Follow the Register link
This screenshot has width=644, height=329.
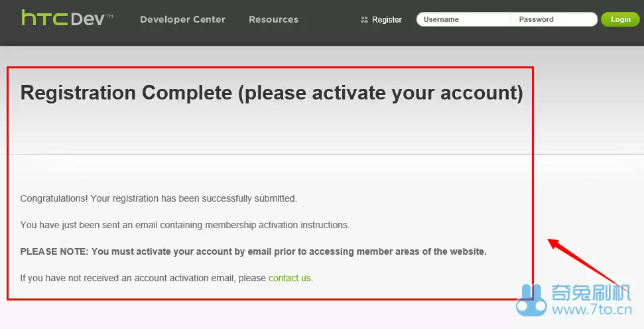coord(387,20)
